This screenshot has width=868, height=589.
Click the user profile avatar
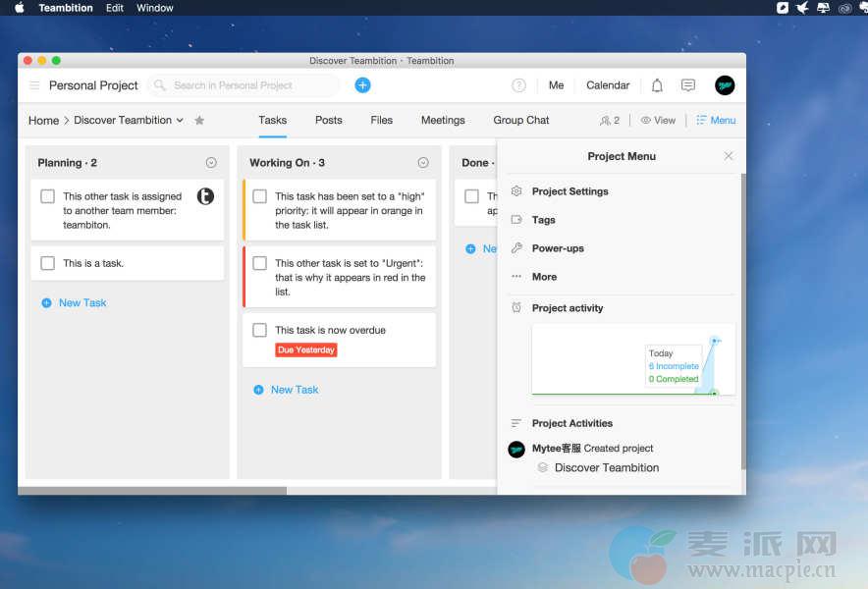pos(725,85)
